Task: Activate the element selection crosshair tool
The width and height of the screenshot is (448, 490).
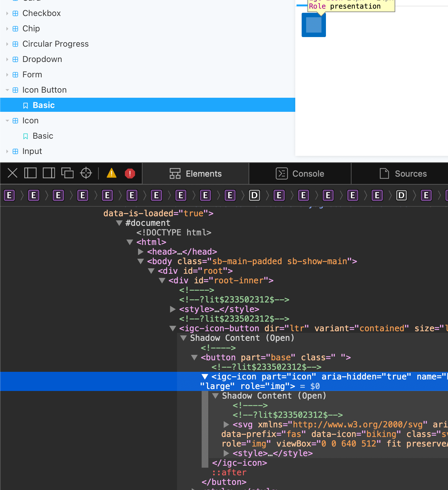Action: [86, 173]
